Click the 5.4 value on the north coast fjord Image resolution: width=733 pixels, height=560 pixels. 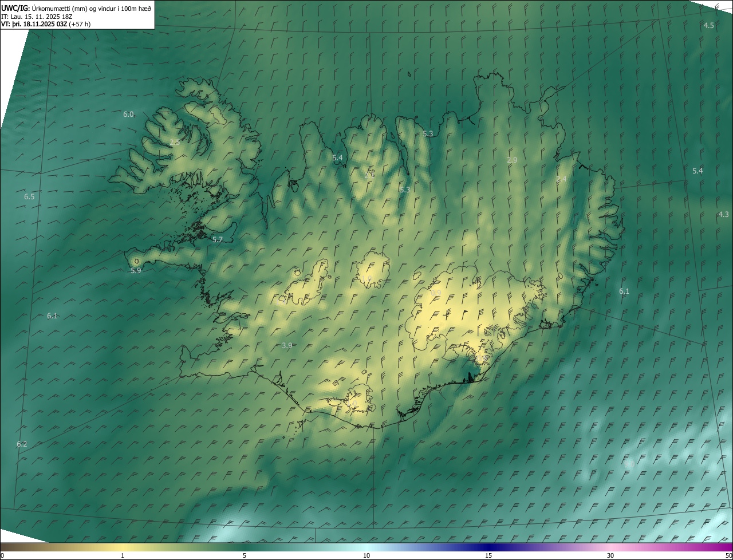pos(337,157)
